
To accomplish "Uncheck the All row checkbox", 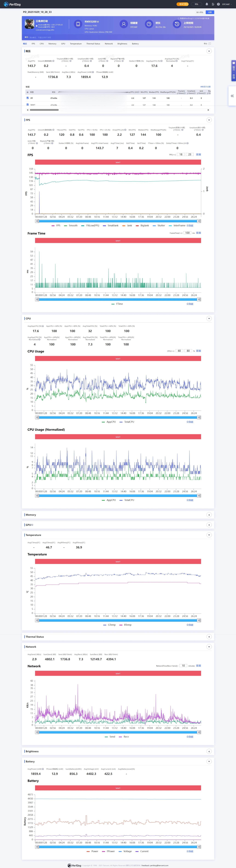I will click(x=28, y=98).
